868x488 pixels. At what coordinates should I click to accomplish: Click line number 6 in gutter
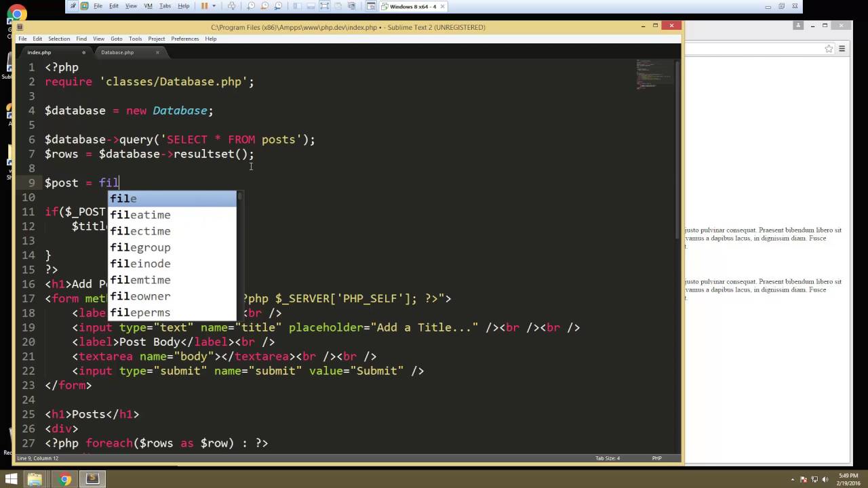(32, 140)
